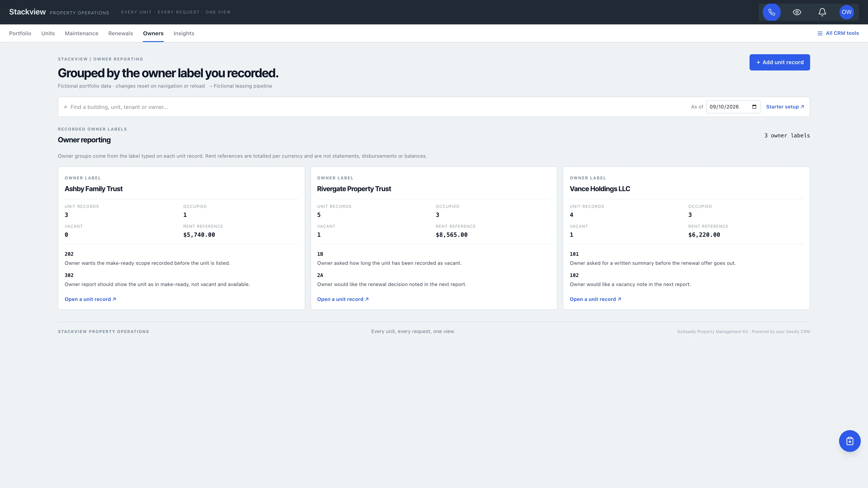This screenshot has width=868, height=488.
Task: Click rent reference $8,565.00
Action: (x=452, y=235)
